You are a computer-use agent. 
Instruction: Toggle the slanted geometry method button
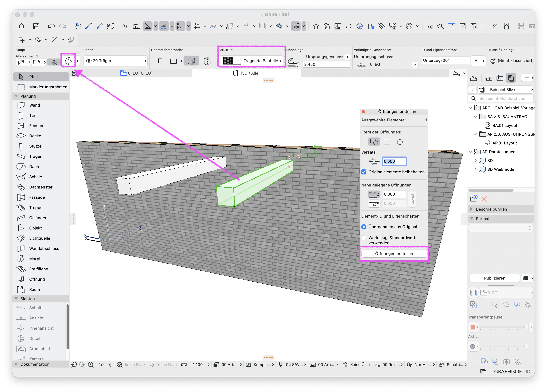click(x=191, y=61)
